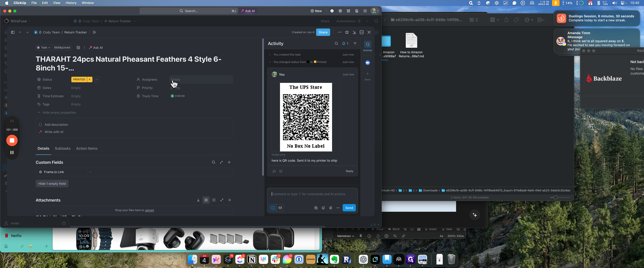This screenshot has width=644, height=268.
Task: Switch to the Action Items tab
Action: (x=87, y=148)
